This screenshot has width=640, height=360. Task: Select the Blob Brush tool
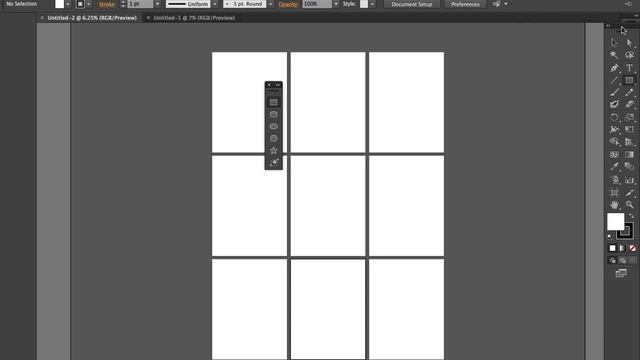(x=614, y=104)
